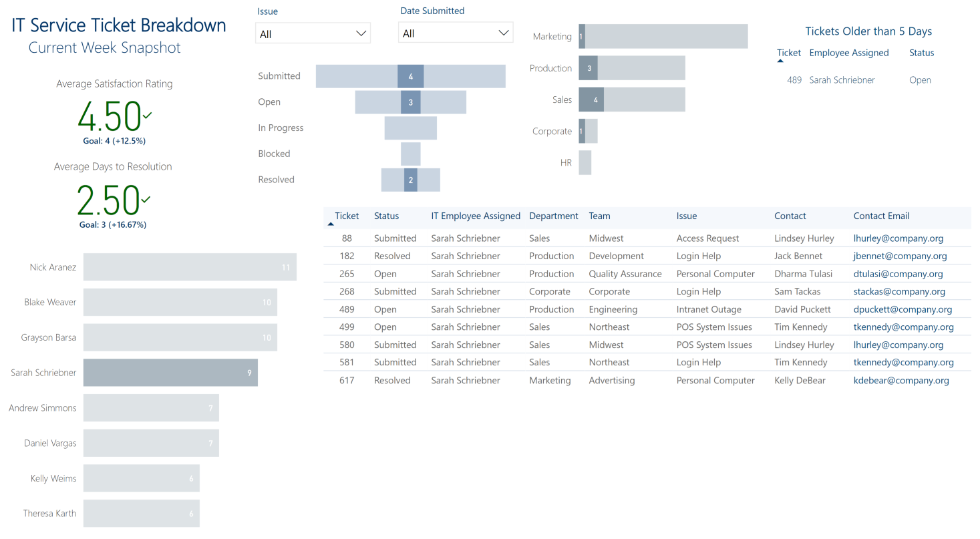Screen dimensions: 980x539
Task: Select the HR department bar
Action: pyautogui.click(x=585, y=163)
